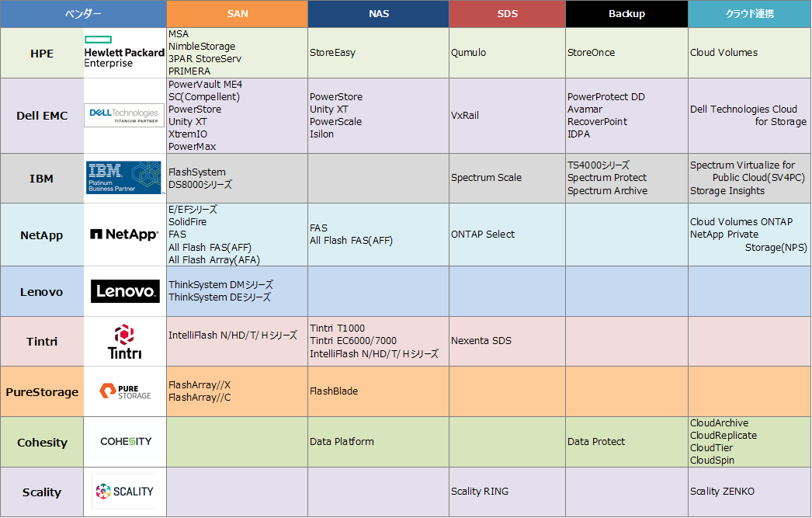Select "3PAR StoreServ" text
812x518 pixels.
click(x=205, y=58)
